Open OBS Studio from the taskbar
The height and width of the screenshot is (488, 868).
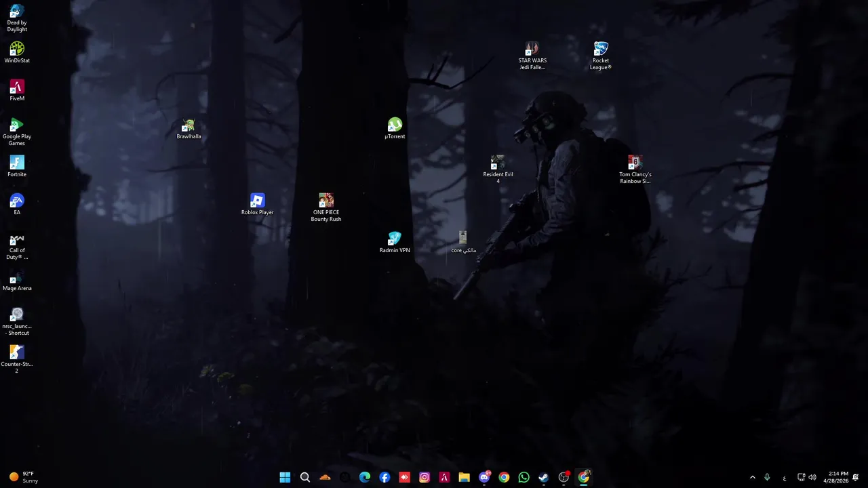pyautogui.click(x=564, y=477)
